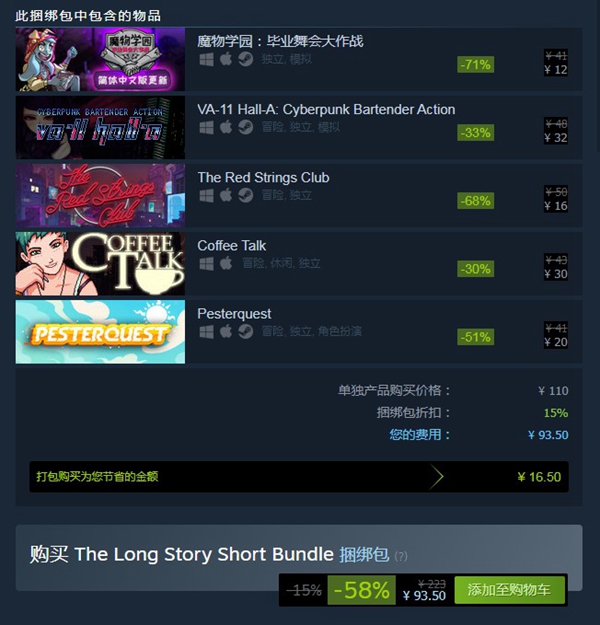Select the Pesterquest banner thumbnail
Viewport: 600px width, 625px height.
point(100,332)
